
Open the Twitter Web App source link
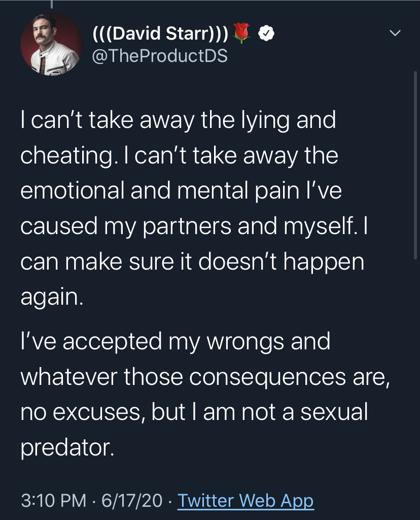(246, 500)
